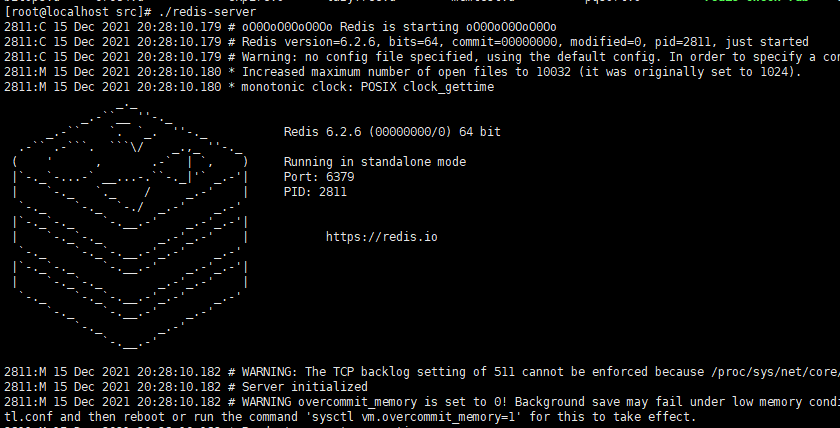
Task: Click the "PID: 2811" line
Action: (x=315, y=192)
